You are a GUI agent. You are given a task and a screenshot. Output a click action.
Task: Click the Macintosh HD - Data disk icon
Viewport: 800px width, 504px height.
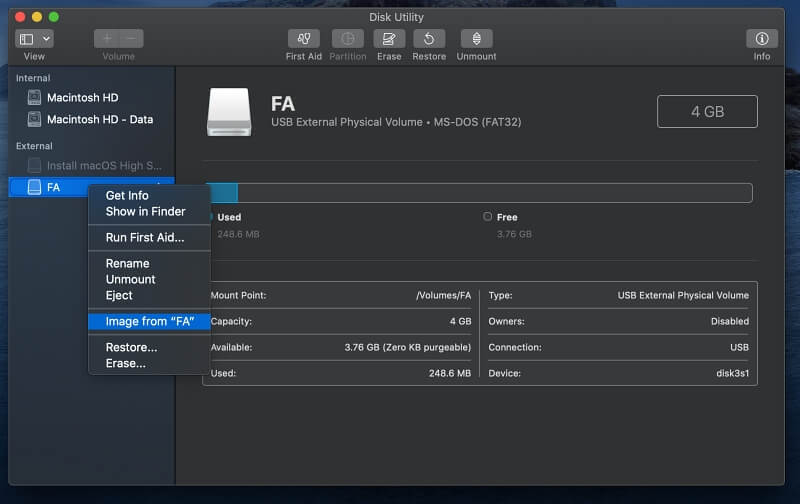34,119
